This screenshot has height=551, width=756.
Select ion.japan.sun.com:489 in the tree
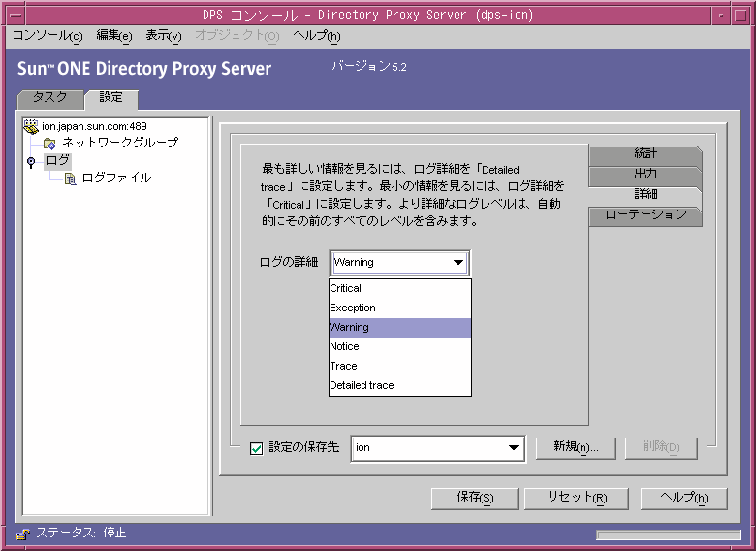94,127
